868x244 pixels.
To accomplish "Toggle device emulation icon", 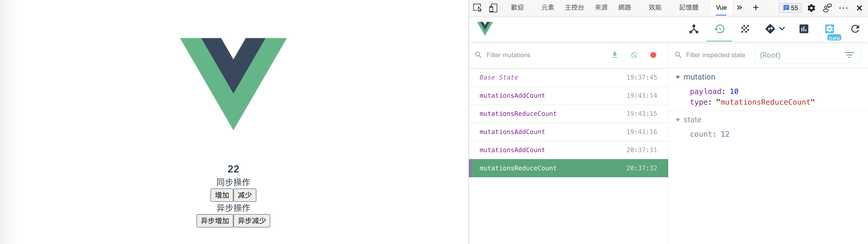I will [493, 8].
